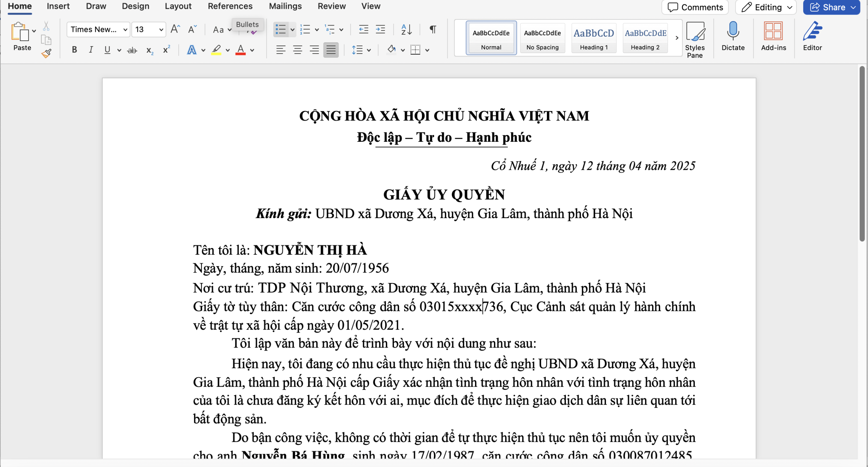Expand styles gallery chevron

677,38
